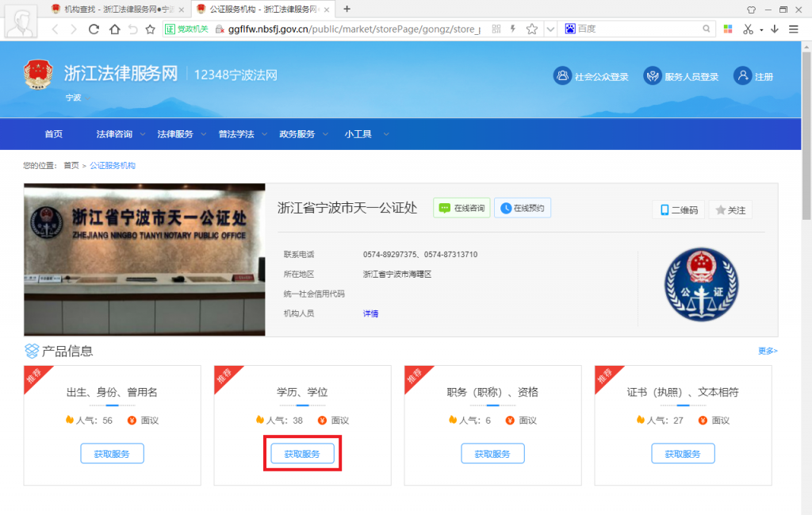This screenshot has width=812, height=515.
Task: Click the favorite star inside address bar
Action: 532,29
